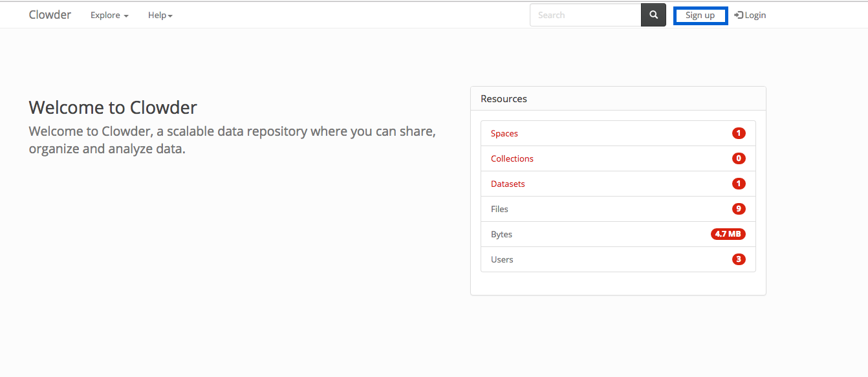Open the Help dropdown menu
868x377 pixels.
click(160, 15)
